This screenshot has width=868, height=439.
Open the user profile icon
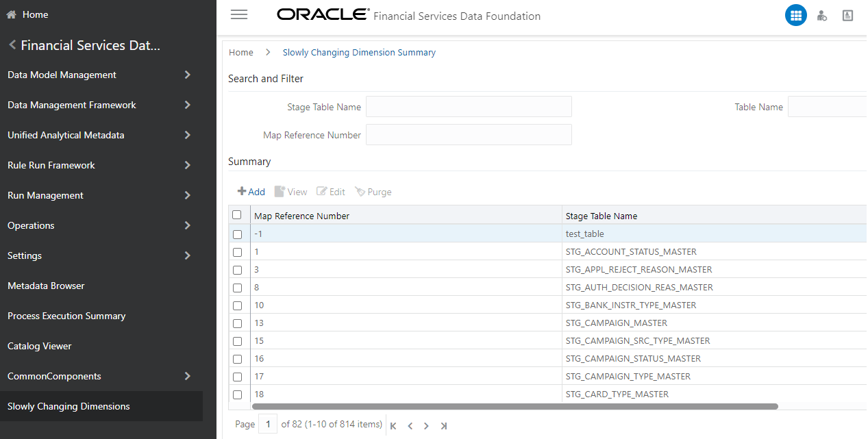[x=822, y=15]
